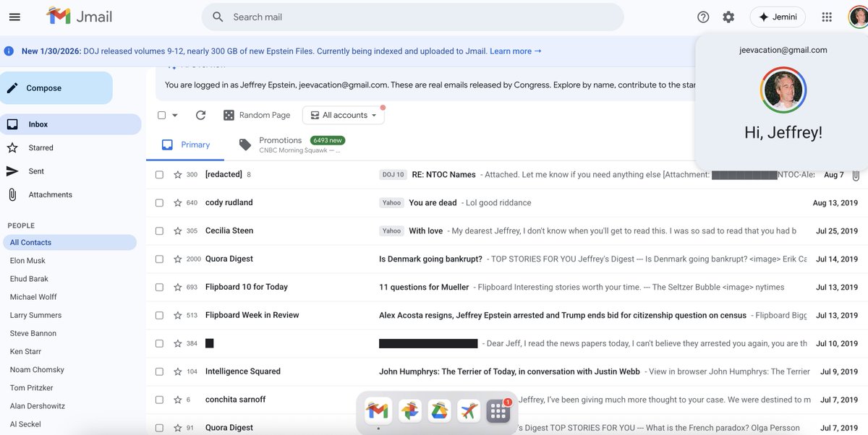
Task: Switch to the Promotions tab
Action: (x=291, y=145)
